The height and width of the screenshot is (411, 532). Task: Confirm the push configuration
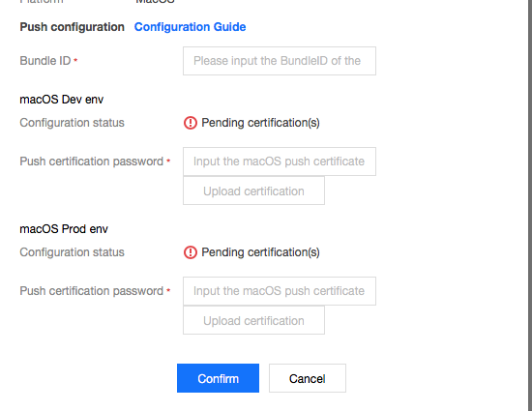coord(218,378)
